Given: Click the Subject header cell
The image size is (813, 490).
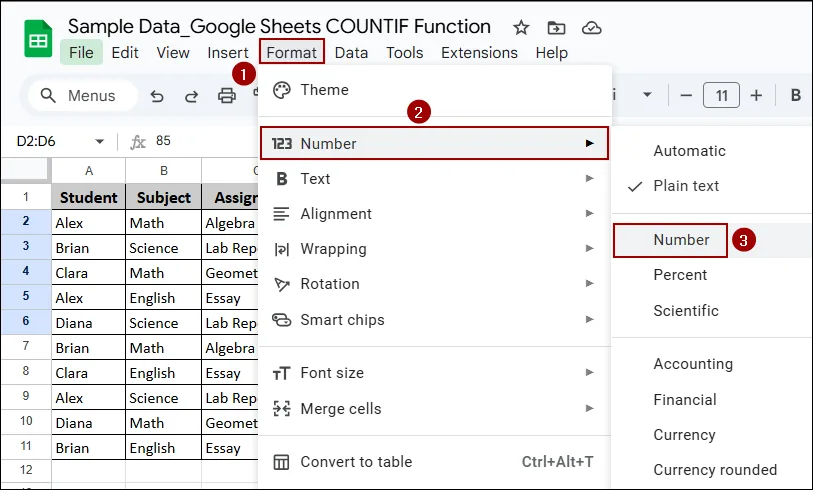Looking at the screenshot, I should point(163,197).
